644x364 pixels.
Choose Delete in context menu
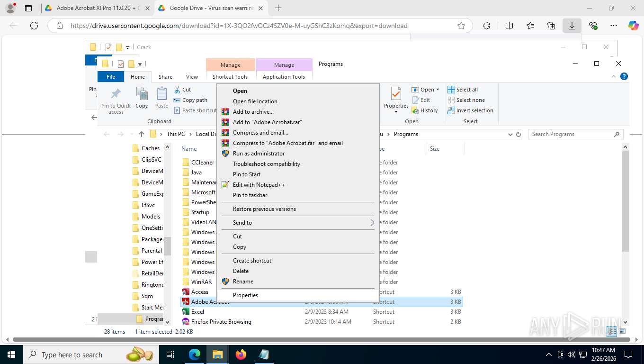tap(298, 271)
